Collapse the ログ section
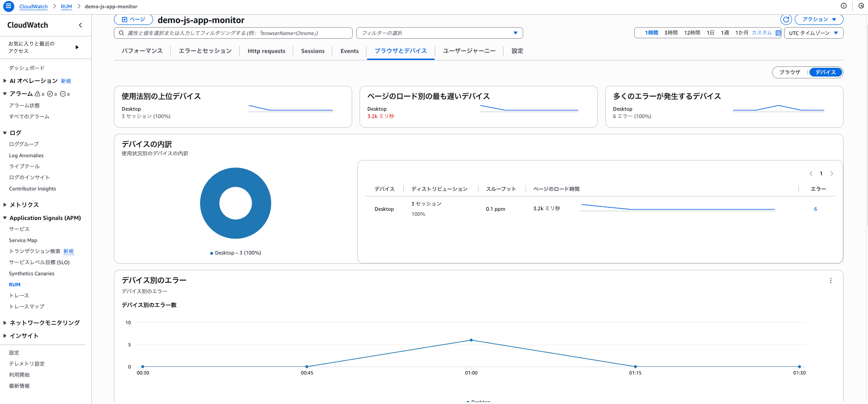 [x=5, y=133]
